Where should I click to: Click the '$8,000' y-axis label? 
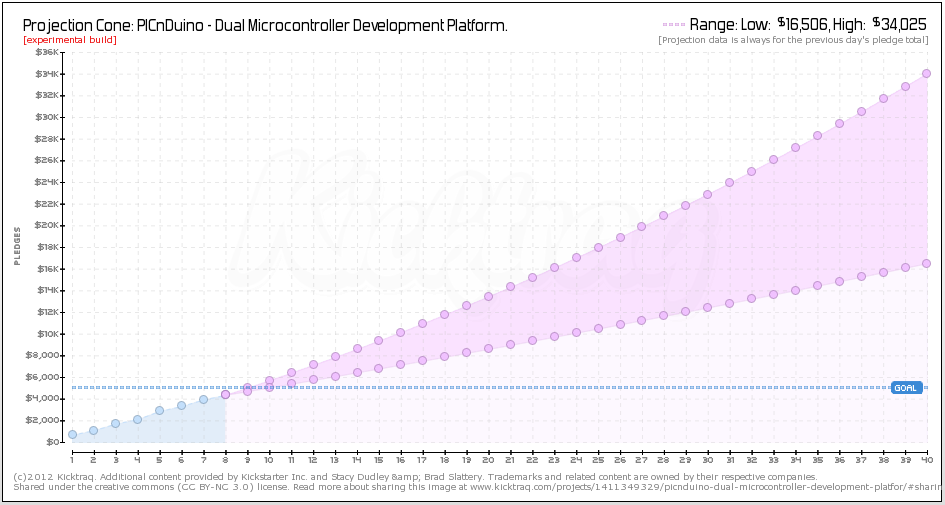tap(42, 356)
